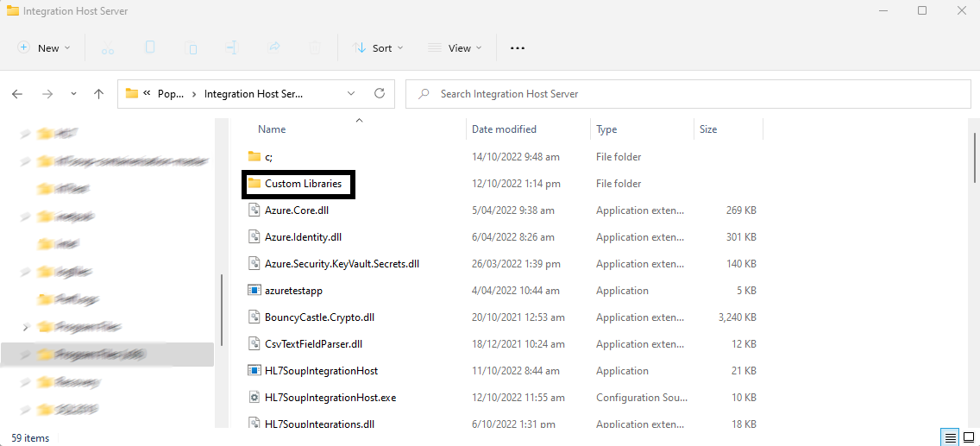This screenshot has width=980, height=446.
Task: Open the Sort dropdown menu
Action: 378,48
